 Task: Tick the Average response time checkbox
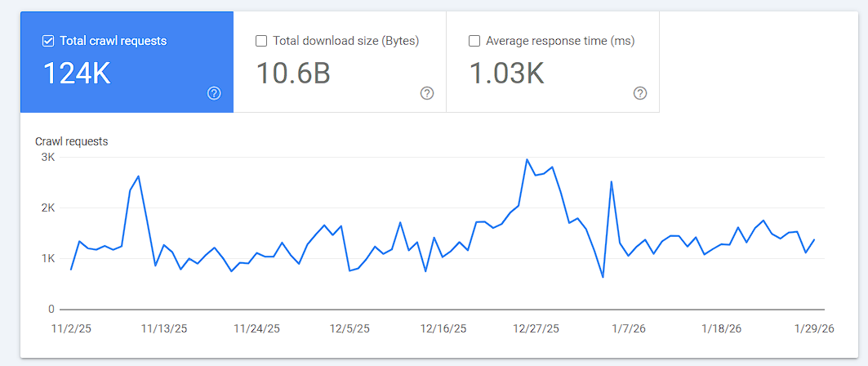[474, 41]
